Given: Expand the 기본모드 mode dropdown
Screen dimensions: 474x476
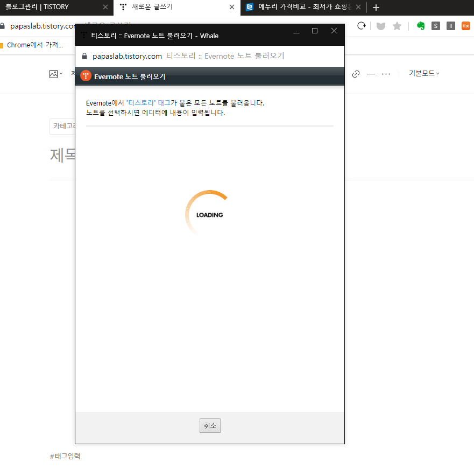Looking at the screenshot, I should [x=424, y=73].
